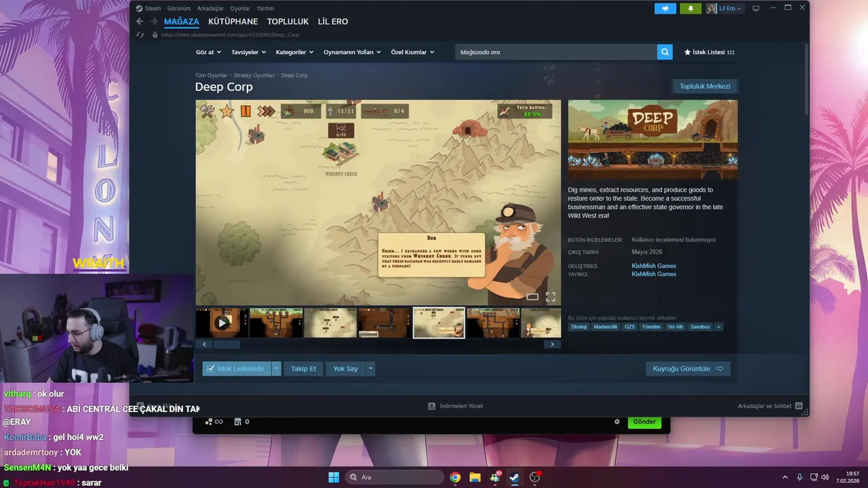This screenshot has width=868, height=488.
Task: Open Steam from the Windows taskbar
Action: [x=514, y=477]
